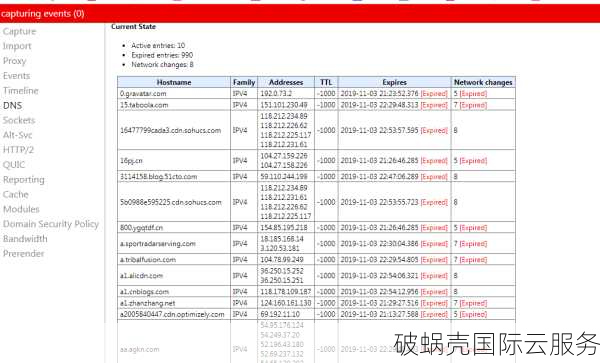Viewport: 600px width, 363px height.
Task: Open the Capture section in sidebar
Action: pos(20,31)
